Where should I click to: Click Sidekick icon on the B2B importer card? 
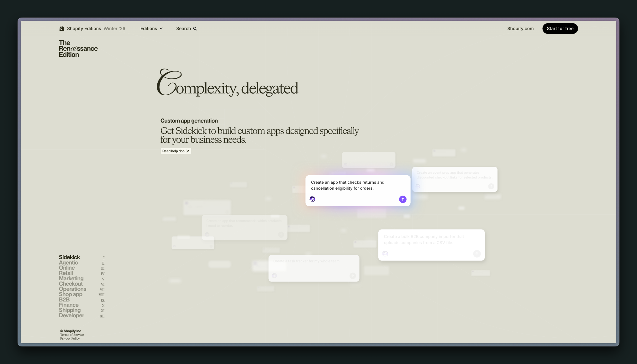(x=385, y=254)
